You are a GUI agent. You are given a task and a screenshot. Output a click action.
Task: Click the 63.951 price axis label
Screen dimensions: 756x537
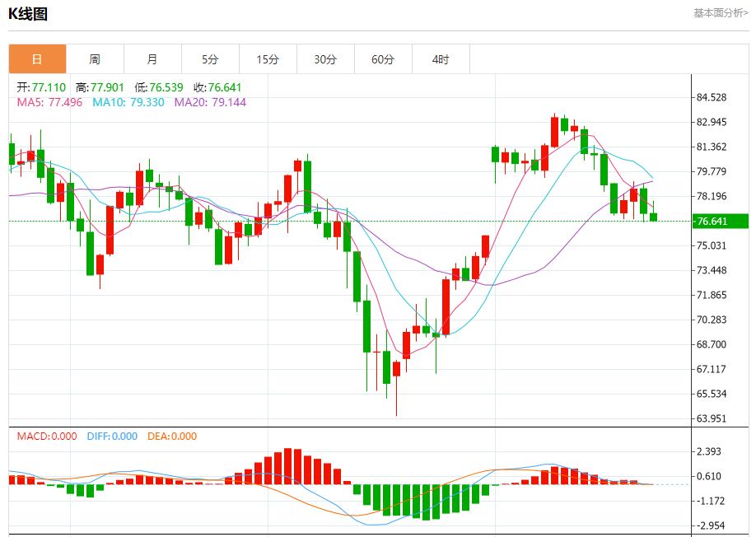tap(712, 418)
